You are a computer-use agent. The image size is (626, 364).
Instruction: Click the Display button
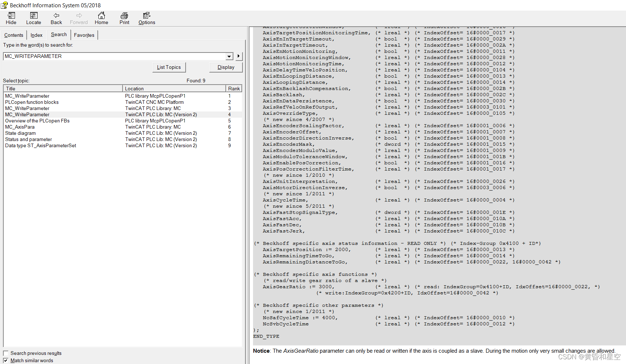pos(226,67)
